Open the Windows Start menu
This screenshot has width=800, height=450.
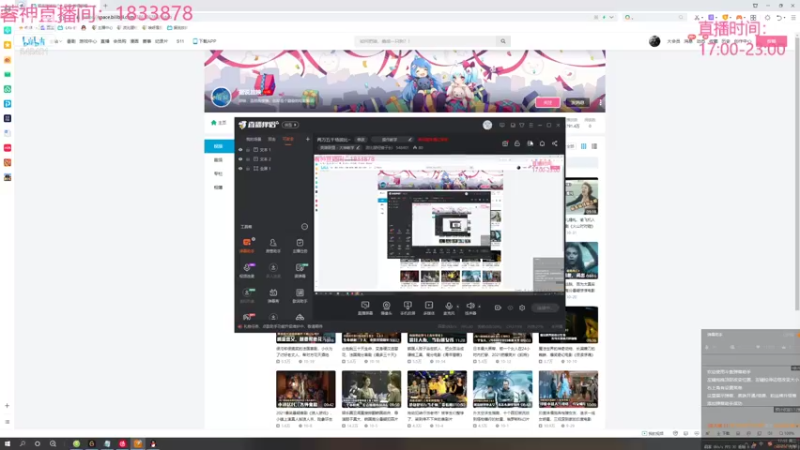pyautogui.click(x=7, y=444)
